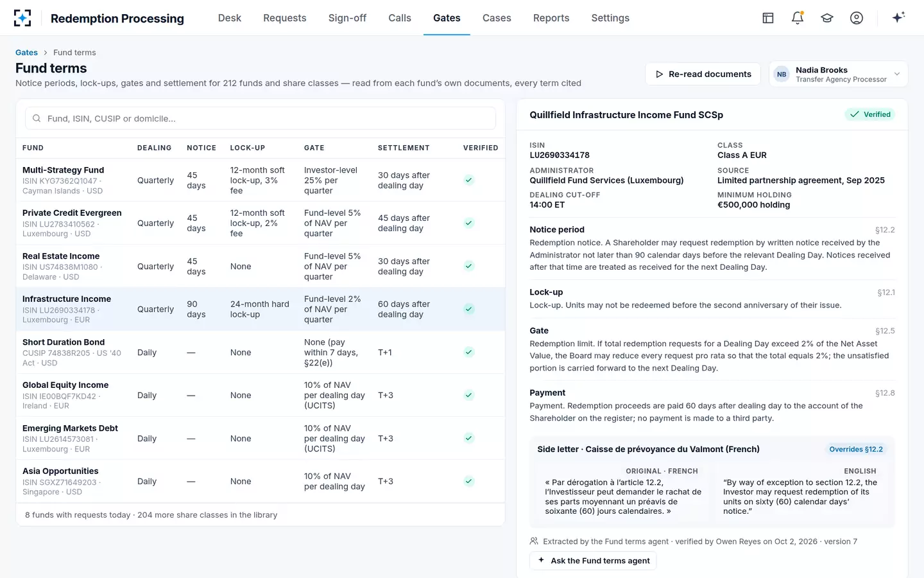Screen dimensions: 924x578
Task: Go to the Reports tab
Action: tap(551, 18)
